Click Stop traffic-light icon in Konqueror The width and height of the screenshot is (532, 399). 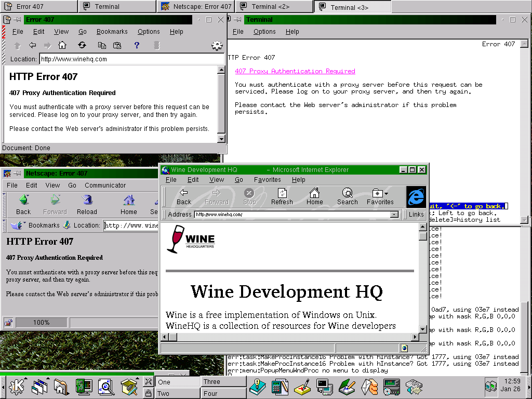(x=157, y=46)
